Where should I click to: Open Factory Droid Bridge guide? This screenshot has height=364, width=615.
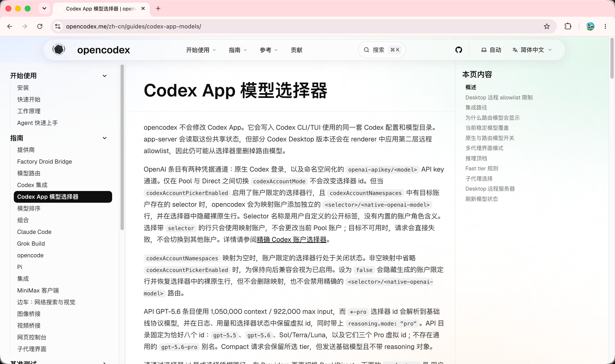[x=45, y=162]
